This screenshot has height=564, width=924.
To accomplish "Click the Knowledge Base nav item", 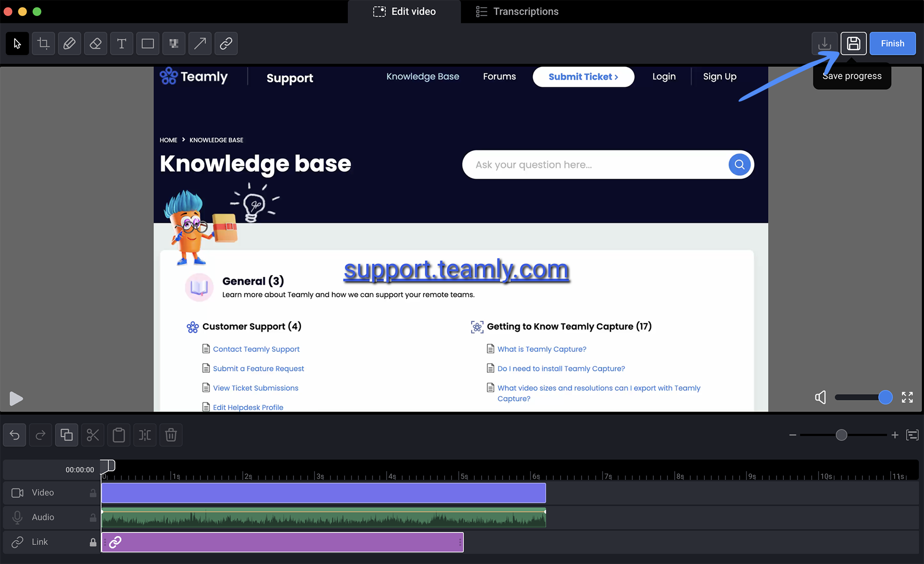I will 422,77.
